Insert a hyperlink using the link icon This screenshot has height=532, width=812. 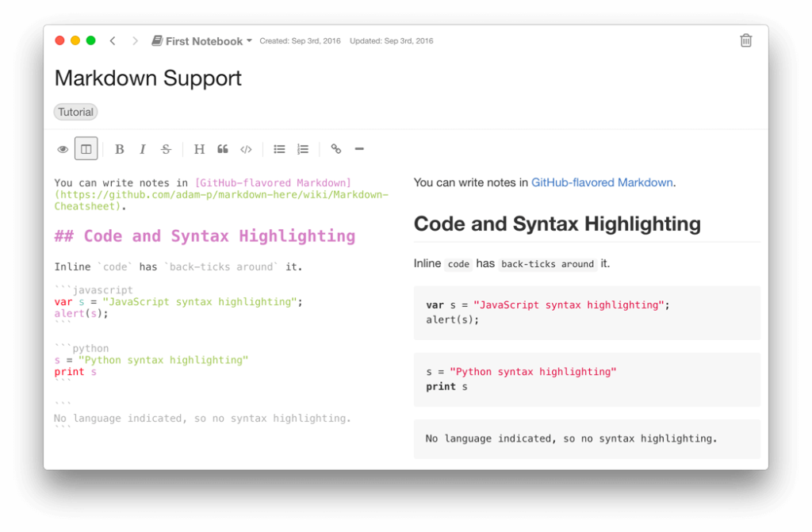pos(335,148)
